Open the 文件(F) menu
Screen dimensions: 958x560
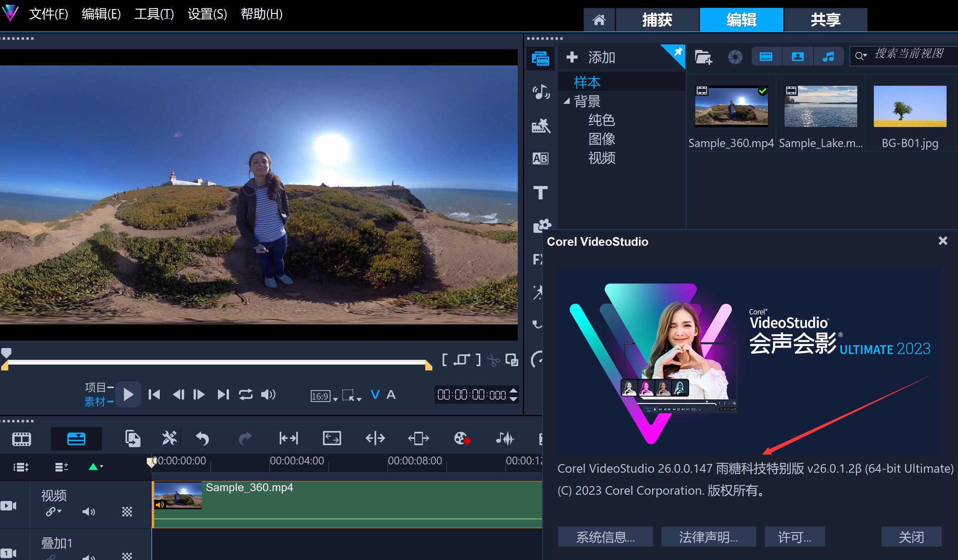(x=48, y=14)
